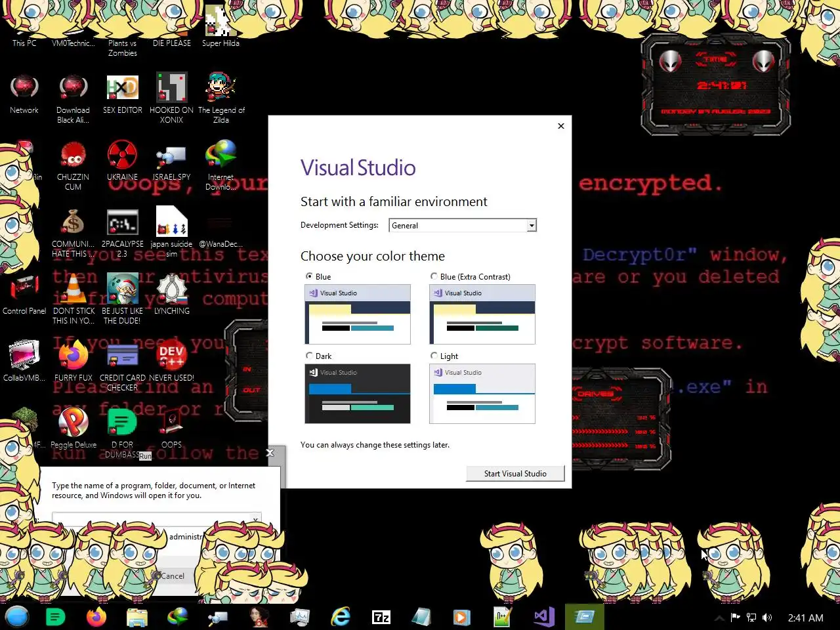Open the volume icon in system tray
Image resolution: width=840 pixels, height=630 pixels.
click(x=767, y=618)
